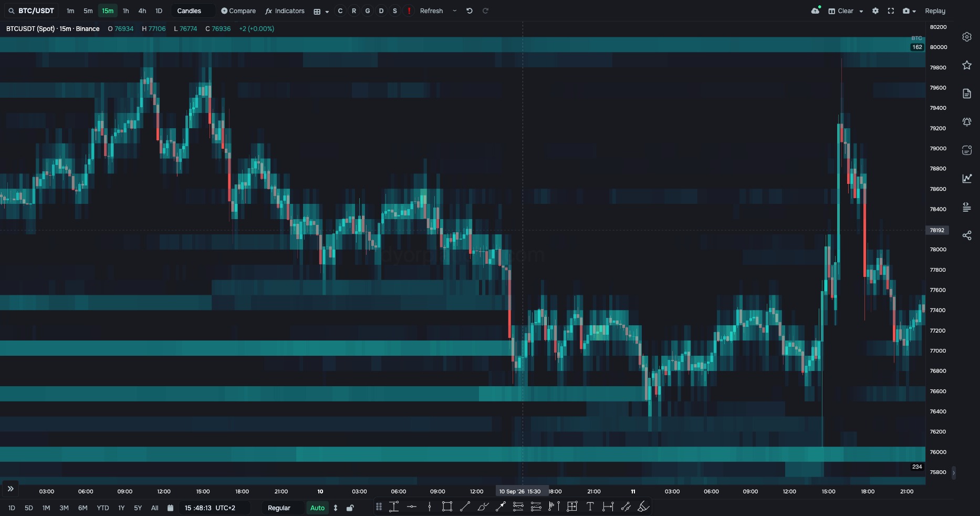Toggle the D circle button
This screenshot has height=516, width=980.
point(381,11)
